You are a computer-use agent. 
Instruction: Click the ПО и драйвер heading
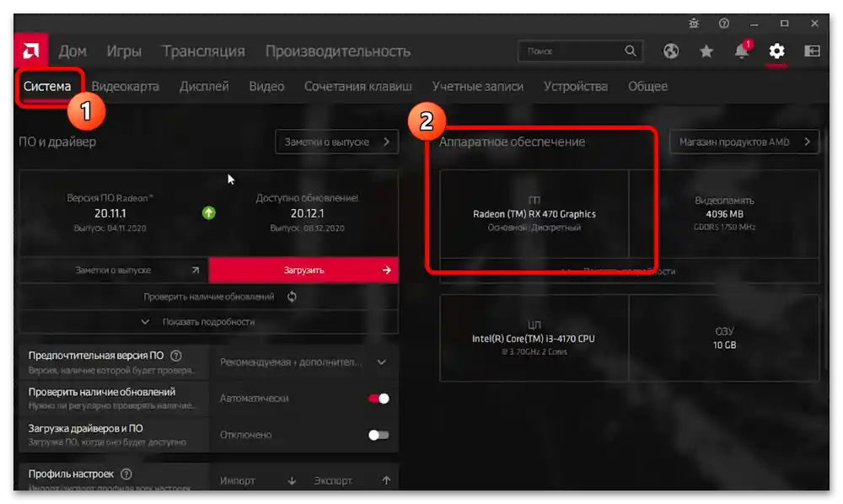pos(57,142)
